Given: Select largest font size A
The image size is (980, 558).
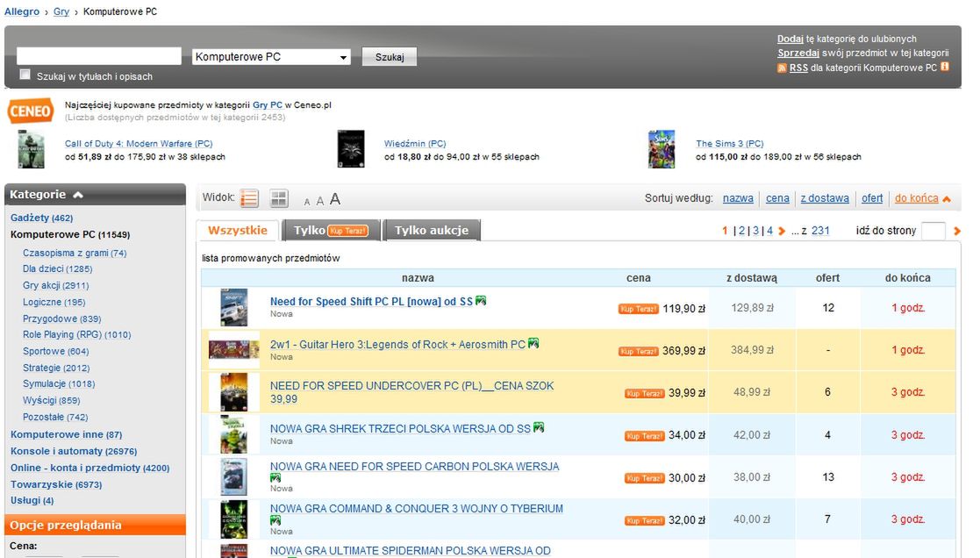Looking at the screenshot, I should 335,198.
